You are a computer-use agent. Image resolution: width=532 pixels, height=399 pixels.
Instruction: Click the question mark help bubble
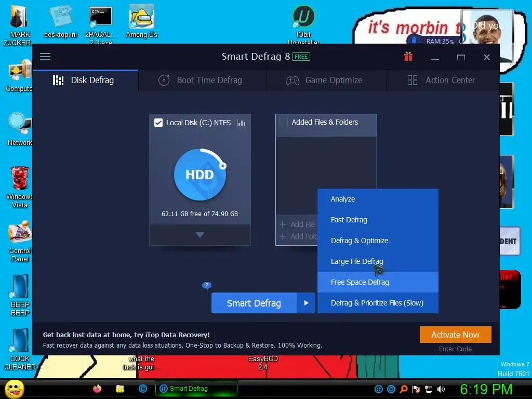[x=207, y=286]
